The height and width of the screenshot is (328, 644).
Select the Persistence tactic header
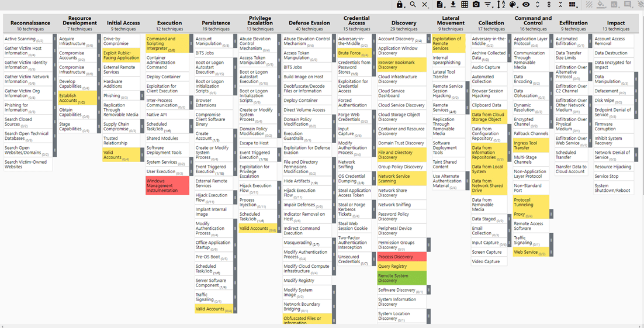click(216, 23)
